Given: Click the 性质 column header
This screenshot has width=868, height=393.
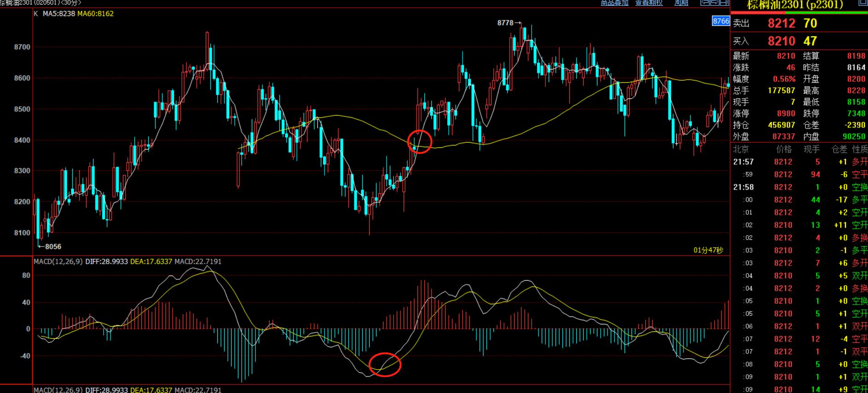Looking at the screenshot, I should coord(860,150).
